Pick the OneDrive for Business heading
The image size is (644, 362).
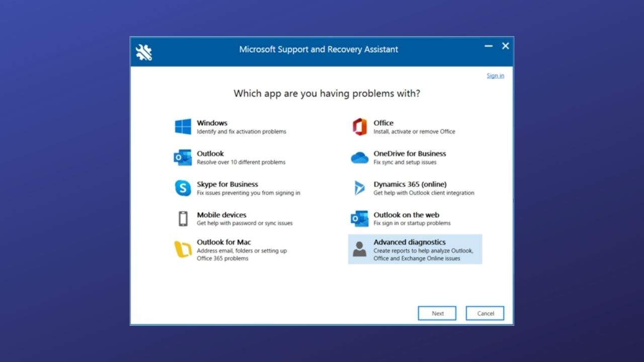[410, 153]
